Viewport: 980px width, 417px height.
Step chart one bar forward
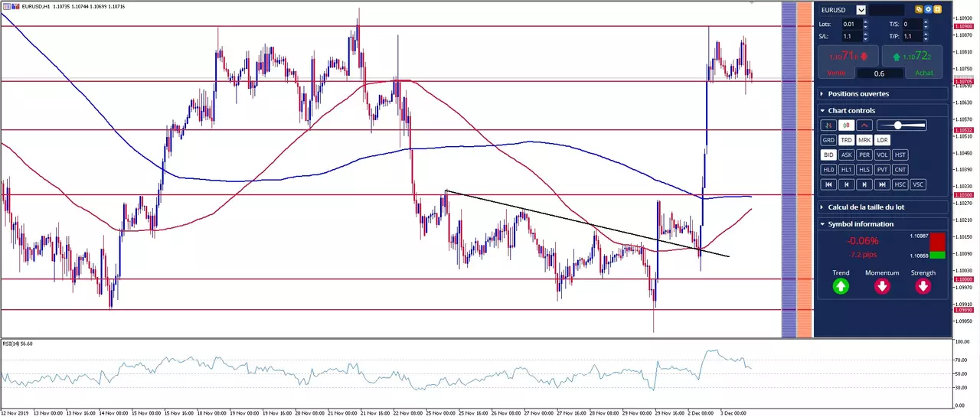(x=864, y=184)
